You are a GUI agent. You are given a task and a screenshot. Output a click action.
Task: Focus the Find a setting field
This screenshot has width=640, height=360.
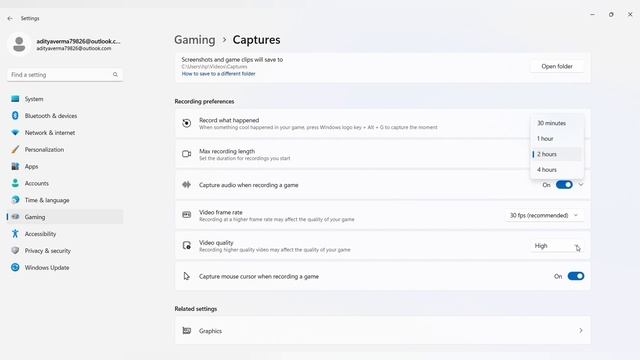65,75
